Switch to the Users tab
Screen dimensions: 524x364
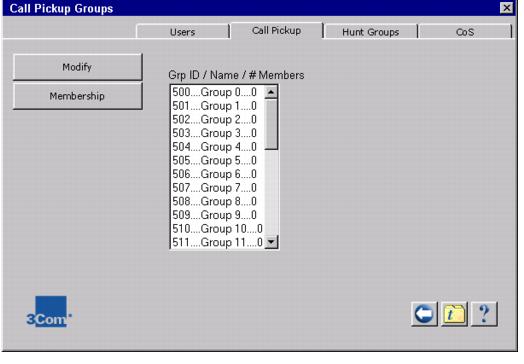[182, 32]
